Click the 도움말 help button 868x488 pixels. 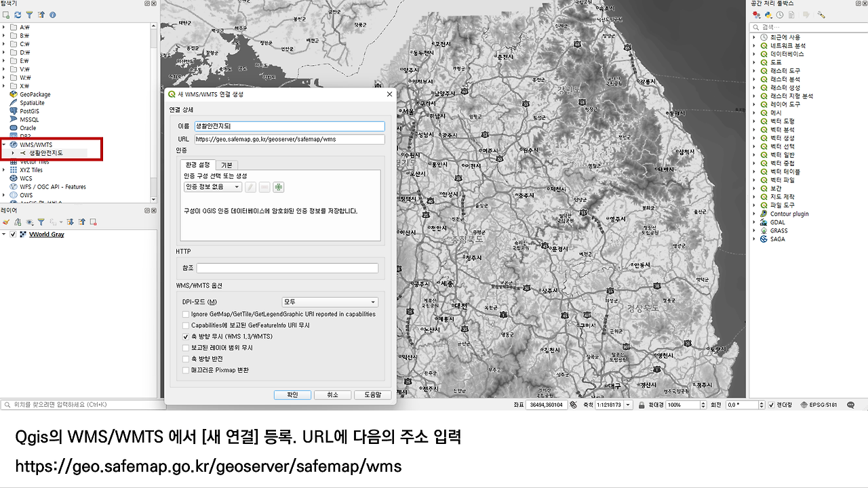click(x=372, y=394)
